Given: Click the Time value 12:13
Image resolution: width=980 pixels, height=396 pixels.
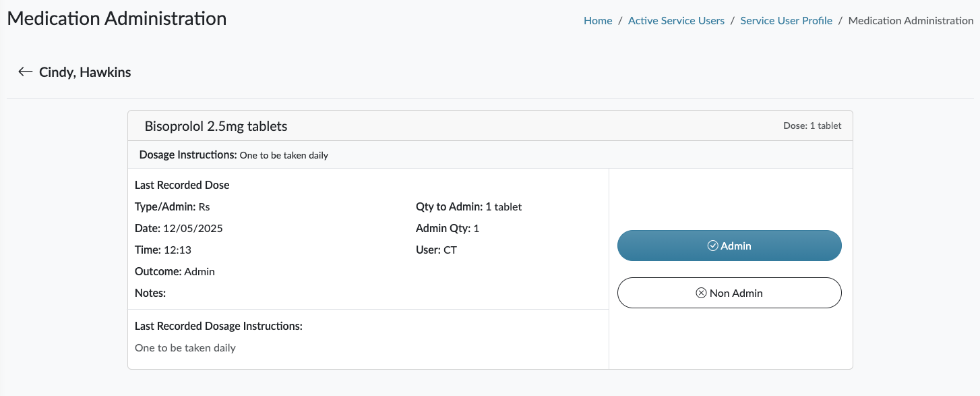Looking at the screenshot, I should (x=177, y=250).
